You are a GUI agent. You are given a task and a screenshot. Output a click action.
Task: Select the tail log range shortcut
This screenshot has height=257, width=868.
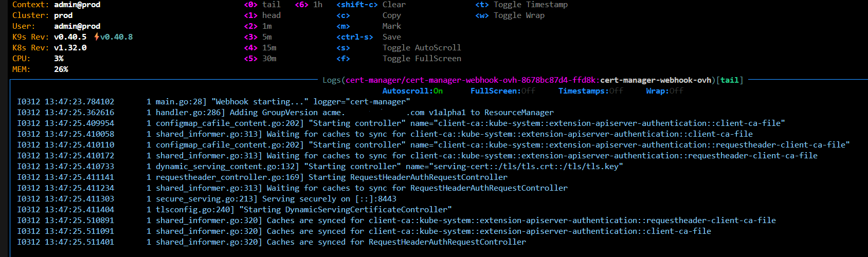point(262,5)
